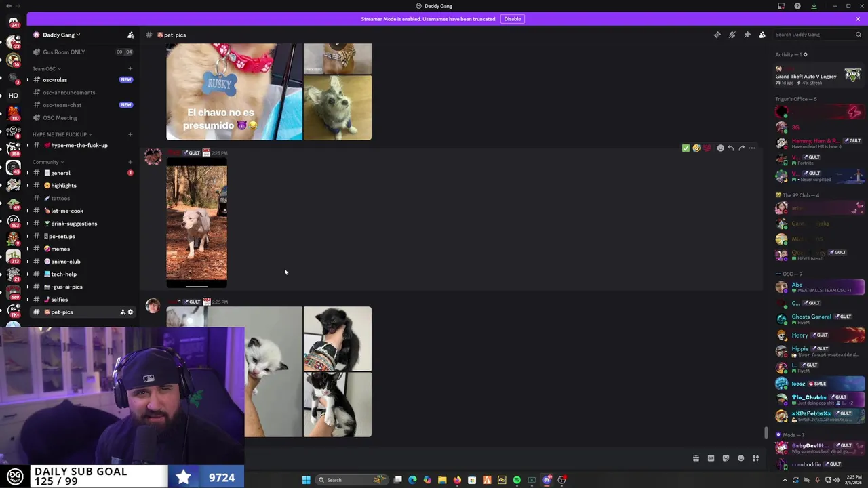React with laughing emoji on message
Viewport: 868px width, 488px height.
[696, 148]
